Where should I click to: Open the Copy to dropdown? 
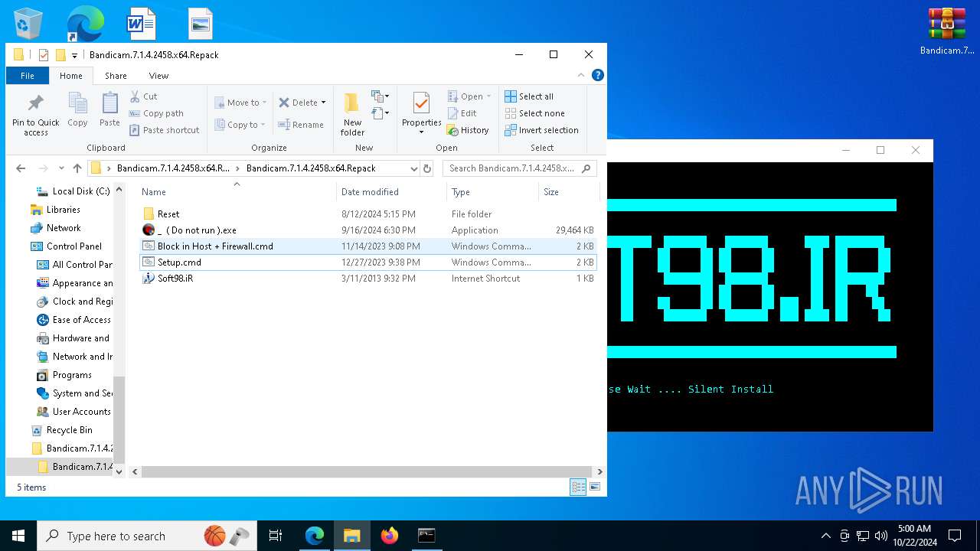coord(240,125)
